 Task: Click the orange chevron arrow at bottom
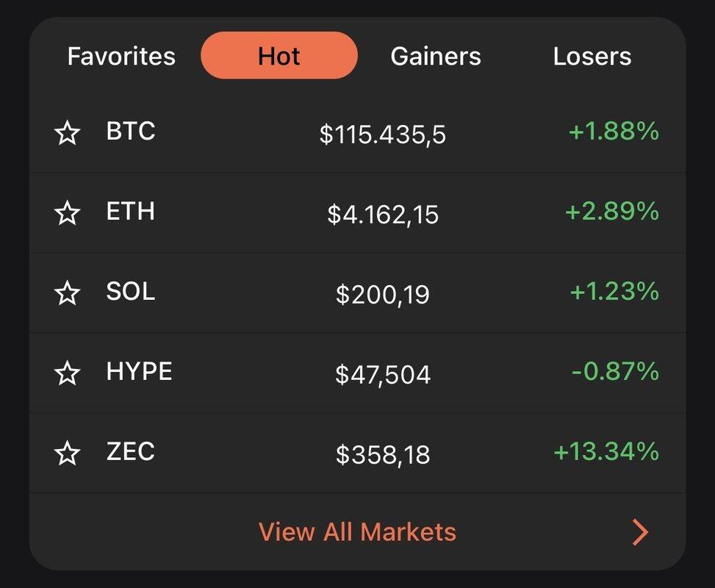coord(640,532)
